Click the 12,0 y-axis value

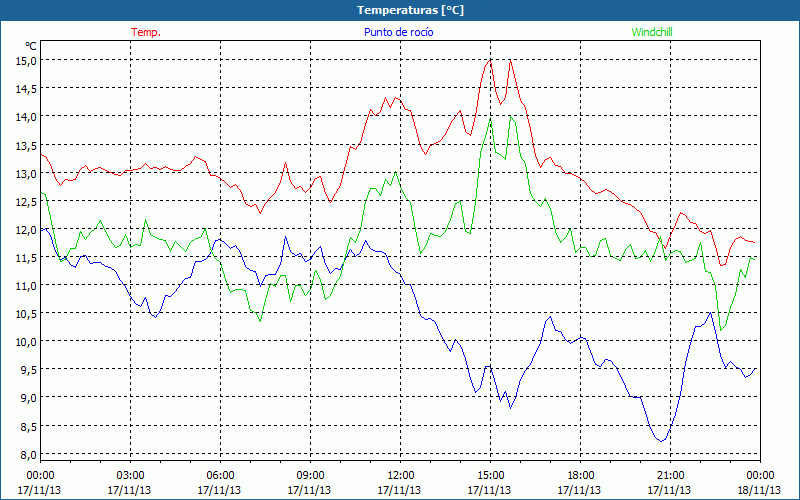tap(28, 230)
